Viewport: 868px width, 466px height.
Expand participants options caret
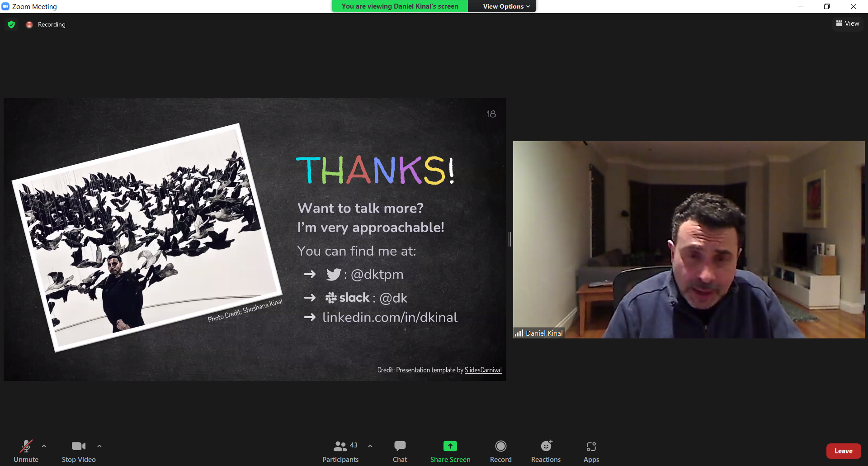point(370,446)
